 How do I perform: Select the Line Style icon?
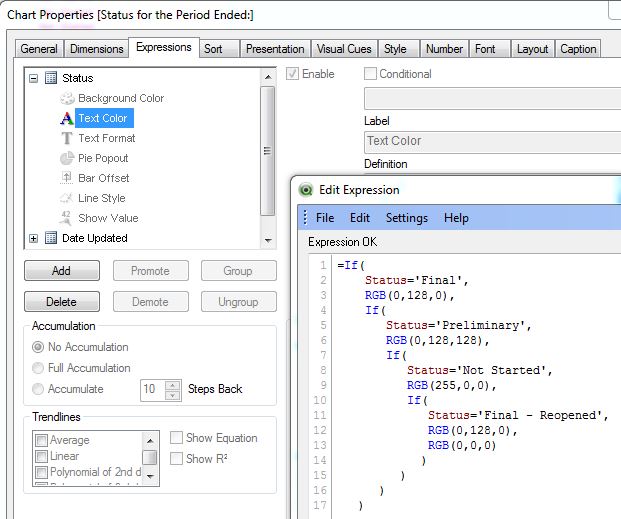coord(67,198)
